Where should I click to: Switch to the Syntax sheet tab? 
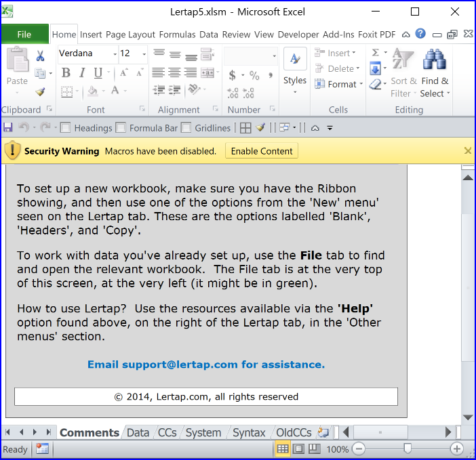249,432
